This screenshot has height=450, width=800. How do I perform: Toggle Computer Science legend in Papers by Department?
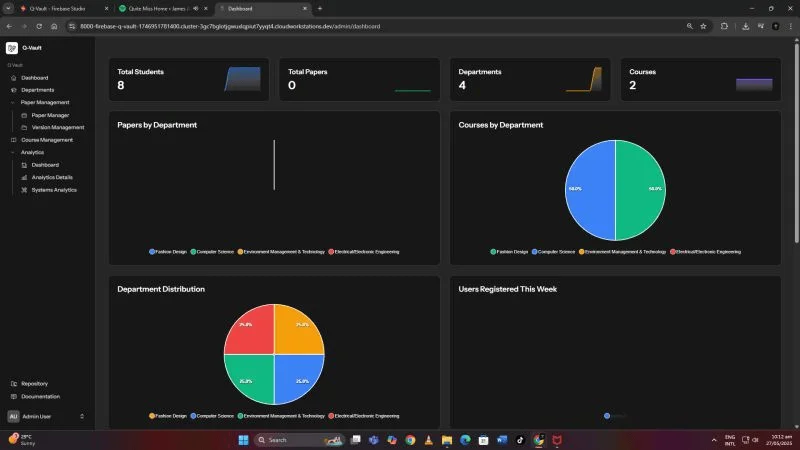point(212,252)
